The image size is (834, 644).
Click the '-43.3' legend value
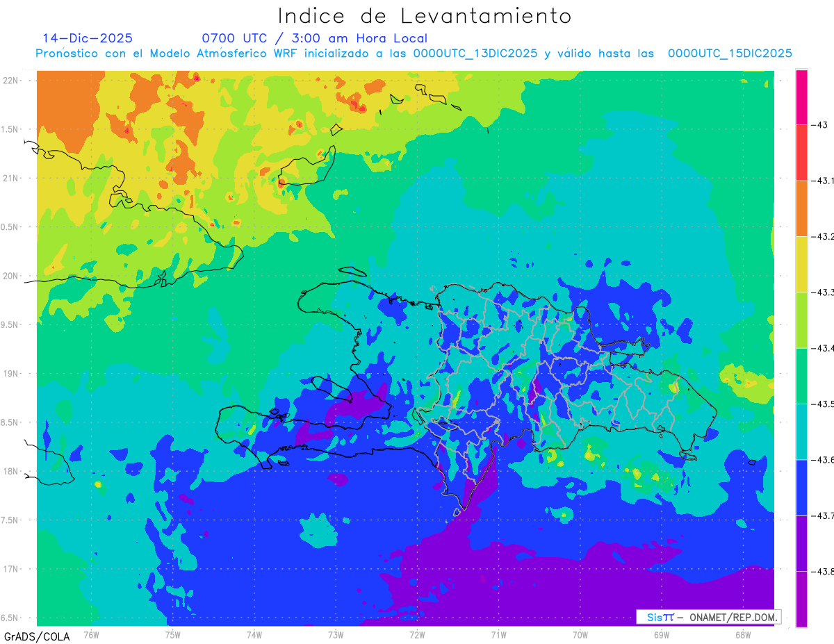point(823,292)
